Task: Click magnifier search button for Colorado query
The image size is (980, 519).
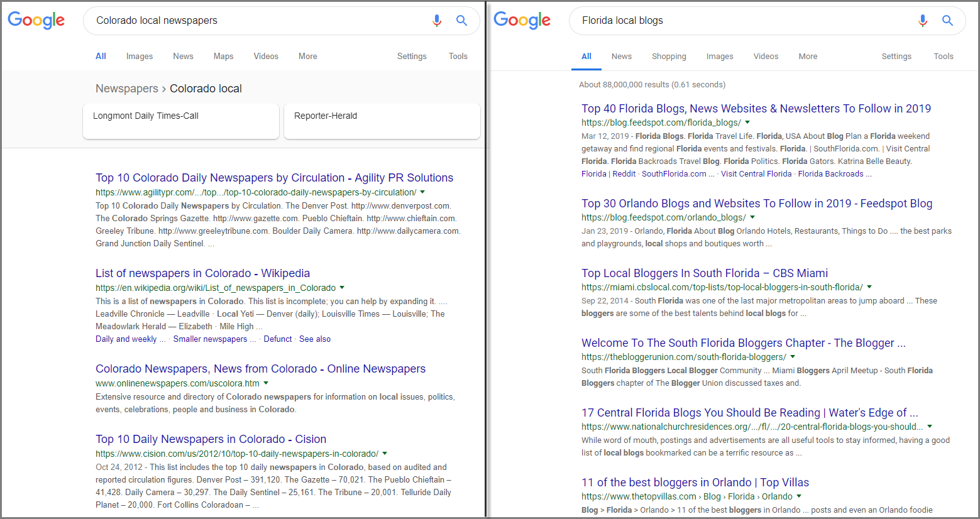Action: point(462,21)
